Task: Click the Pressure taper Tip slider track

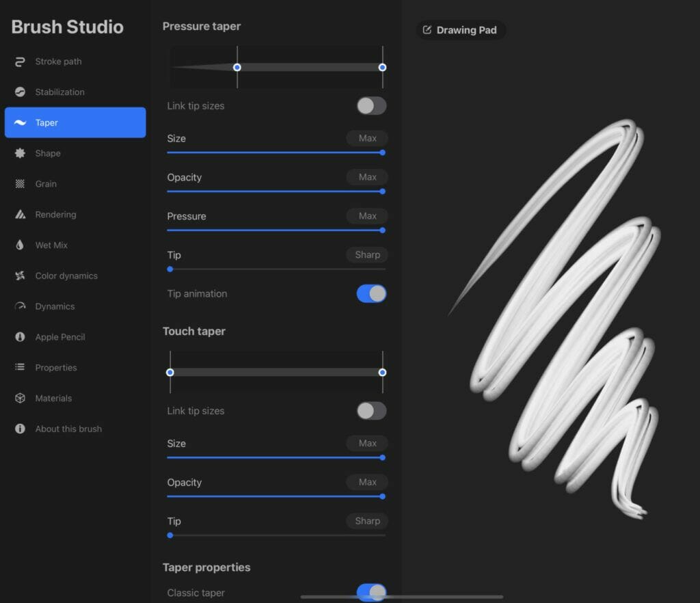Action: [276, 269]
